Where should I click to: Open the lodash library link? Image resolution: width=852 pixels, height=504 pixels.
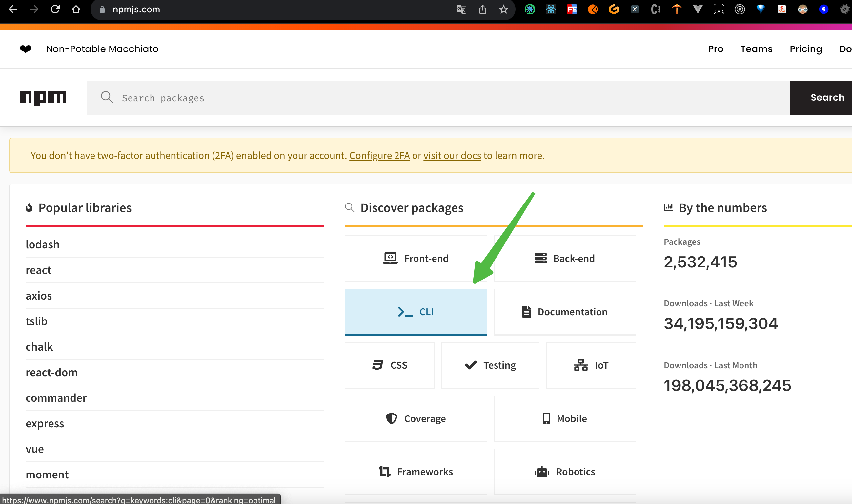43,244
